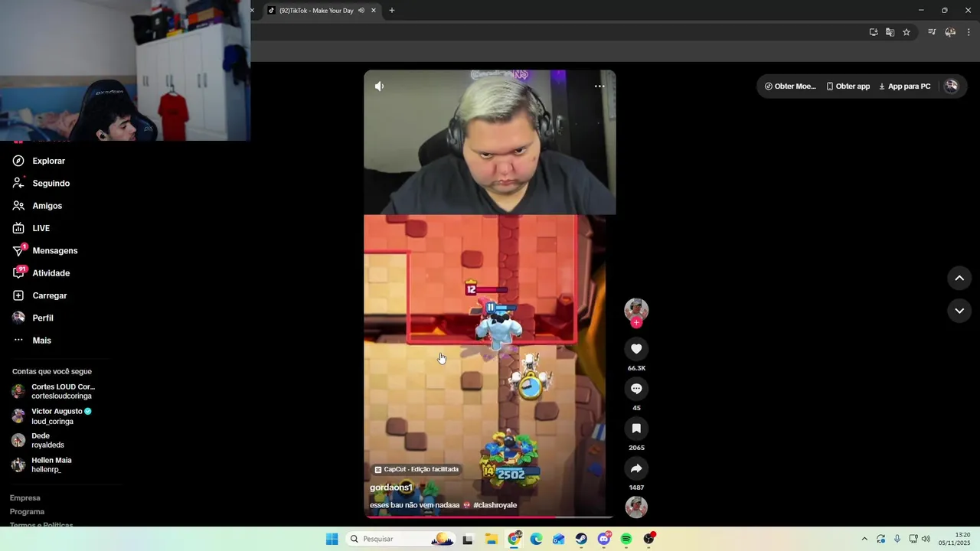Open Microsoft Edge from taskbar
The width and height of the screenshot is (980, 551).
point(536,540)
